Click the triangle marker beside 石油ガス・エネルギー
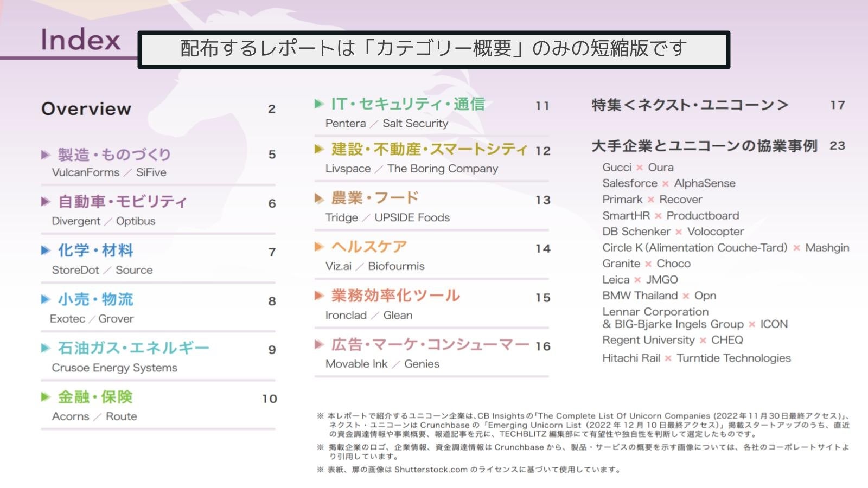 click(x=46, y=348)
